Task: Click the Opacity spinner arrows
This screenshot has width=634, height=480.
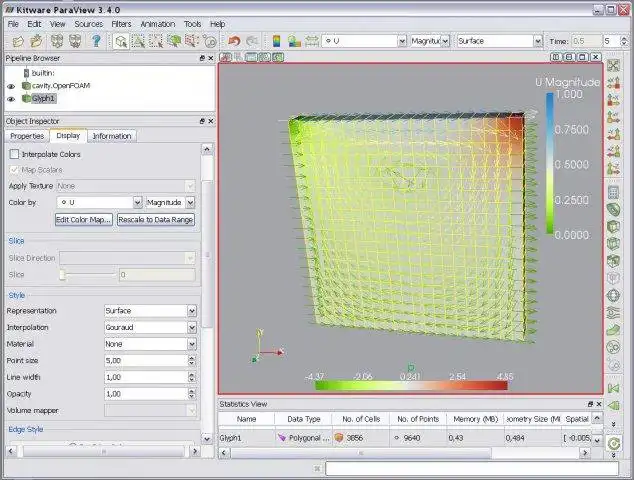Action: click(x=192, y=393)
